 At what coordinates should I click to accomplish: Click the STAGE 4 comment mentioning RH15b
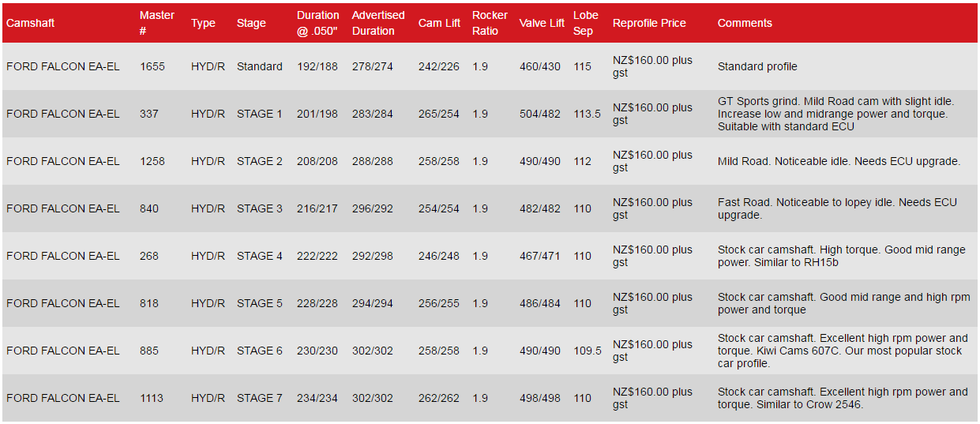[841, 256]
